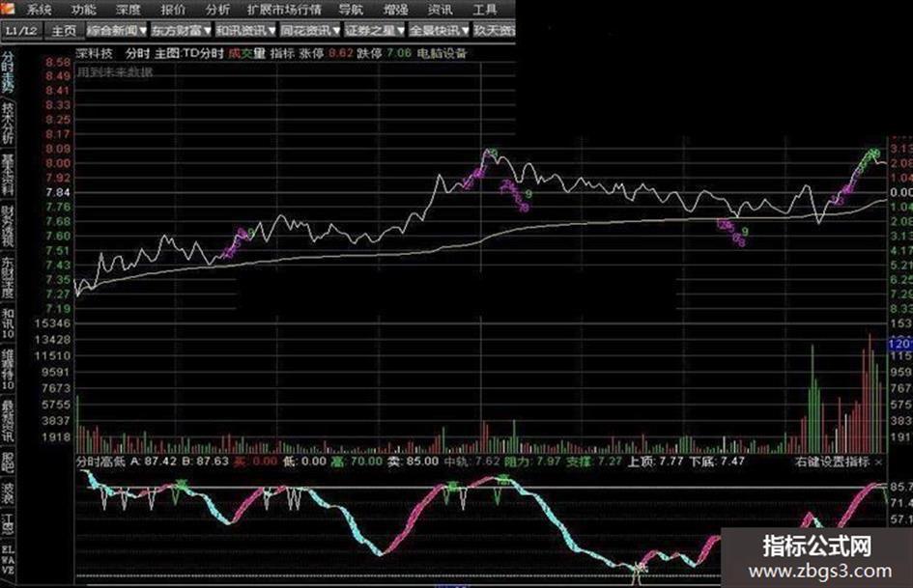Open the 资讯 menu
This screenshot has height=588, width=913.
click(440, 10)
